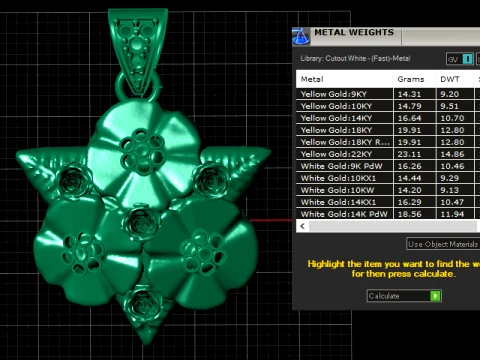The image size is (480, 360).
Task: Click the 16.26 grams cell
Action: (414, 166)
